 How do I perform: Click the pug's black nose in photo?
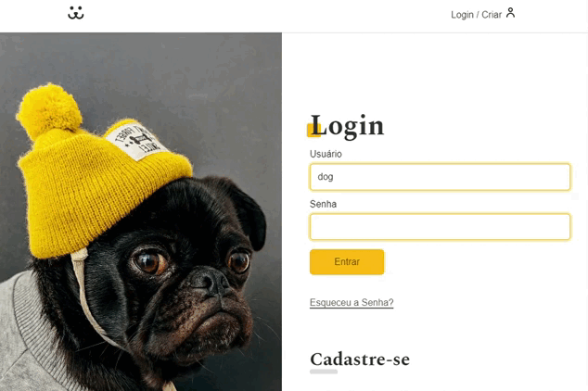[x=210, y=281]
